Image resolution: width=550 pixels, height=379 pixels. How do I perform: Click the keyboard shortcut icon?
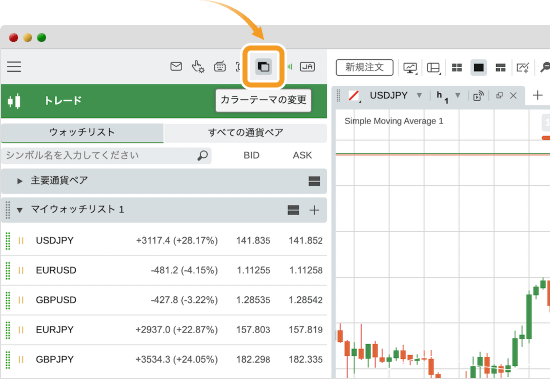pyautogui.click(x=220, y=67)
